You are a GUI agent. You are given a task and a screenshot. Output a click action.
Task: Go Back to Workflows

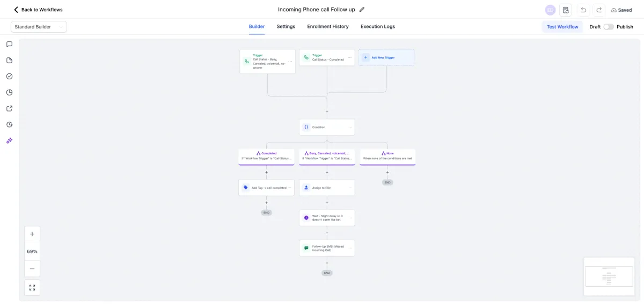tap(38, 10)
